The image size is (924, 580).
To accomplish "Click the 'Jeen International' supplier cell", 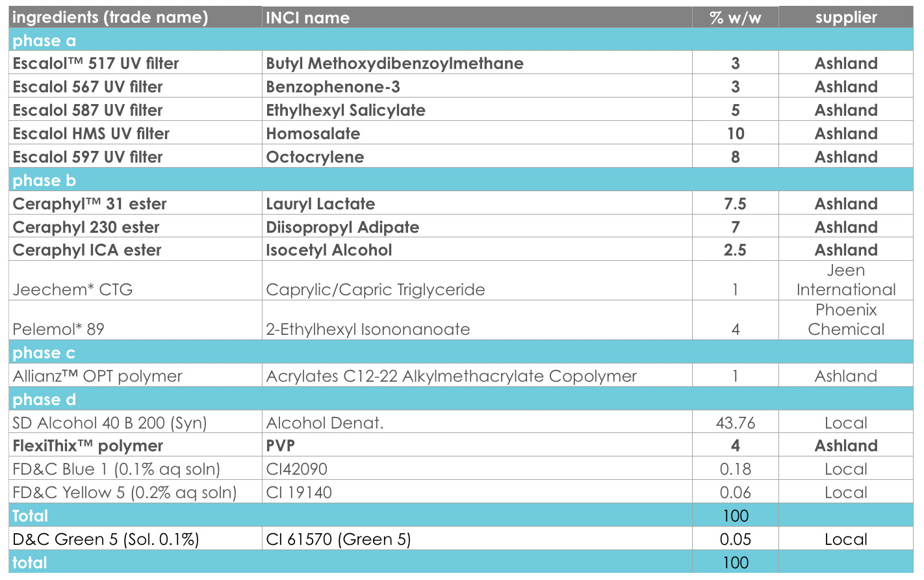I will [846, 281].
